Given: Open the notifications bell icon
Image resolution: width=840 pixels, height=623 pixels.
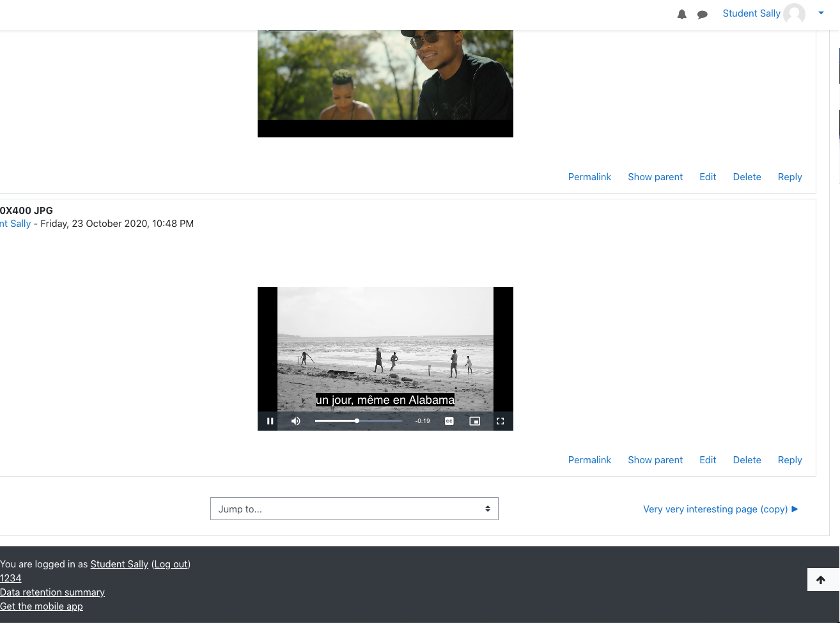Looking at the screenshot, I should point(682,14).
